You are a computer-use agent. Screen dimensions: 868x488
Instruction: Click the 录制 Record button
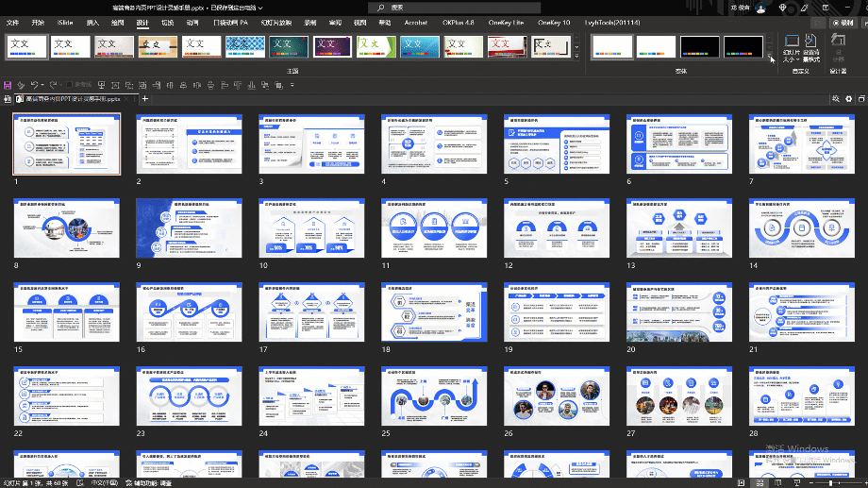click(843, 23)
